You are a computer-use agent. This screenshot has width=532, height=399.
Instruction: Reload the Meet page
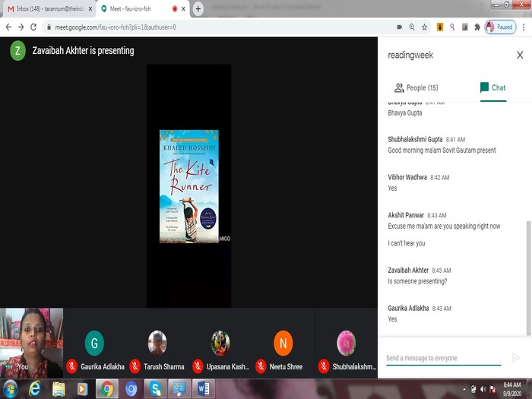[x=33, y=27]
